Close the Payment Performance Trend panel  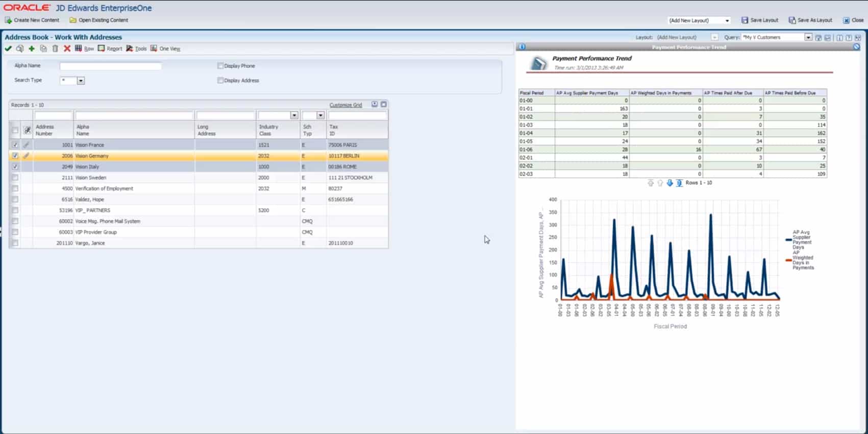[x=856, y=46]
